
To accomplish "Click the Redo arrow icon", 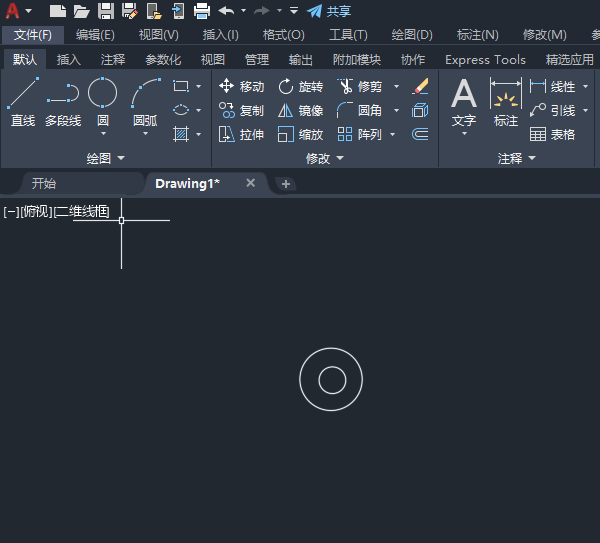I will pyautogui.click(x=262, y=11).
